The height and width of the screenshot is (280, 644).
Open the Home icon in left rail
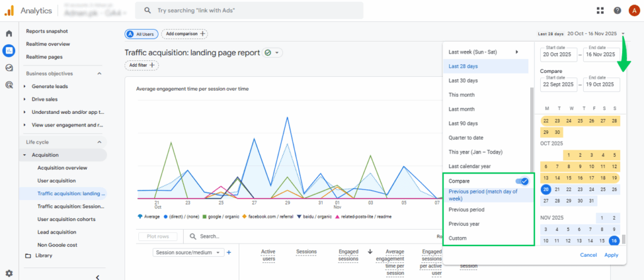point(9,33)
